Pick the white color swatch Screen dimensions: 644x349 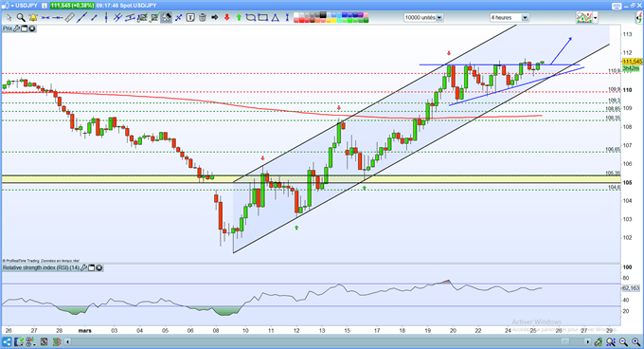[x=295, y=15]
